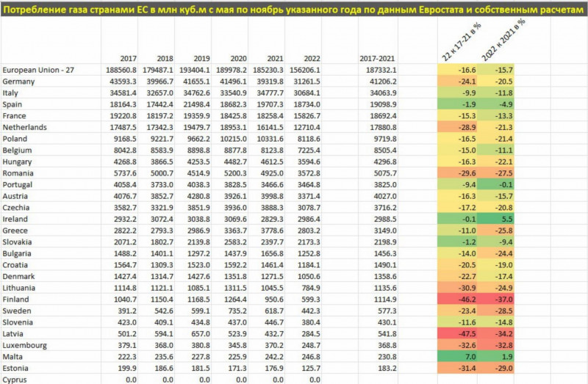
Task: Select the Cyprus row label
Action: click(x=15, y=380)
